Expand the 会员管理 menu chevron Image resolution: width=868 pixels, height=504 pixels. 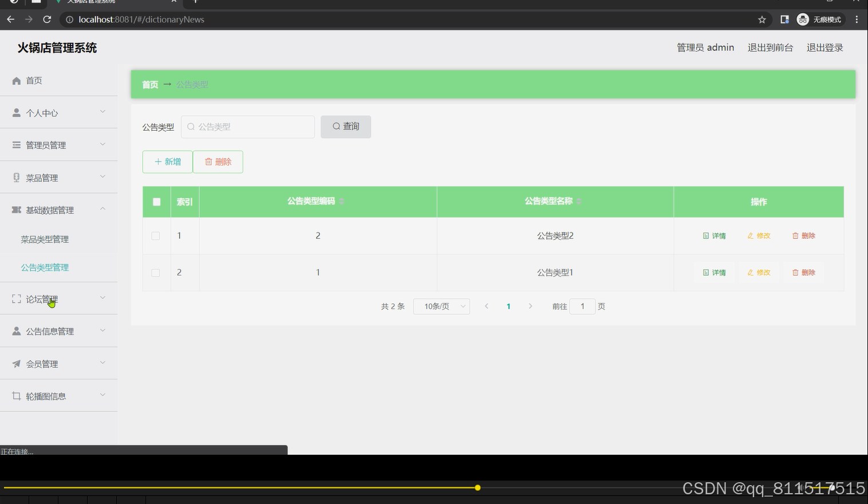coord(103,363)
